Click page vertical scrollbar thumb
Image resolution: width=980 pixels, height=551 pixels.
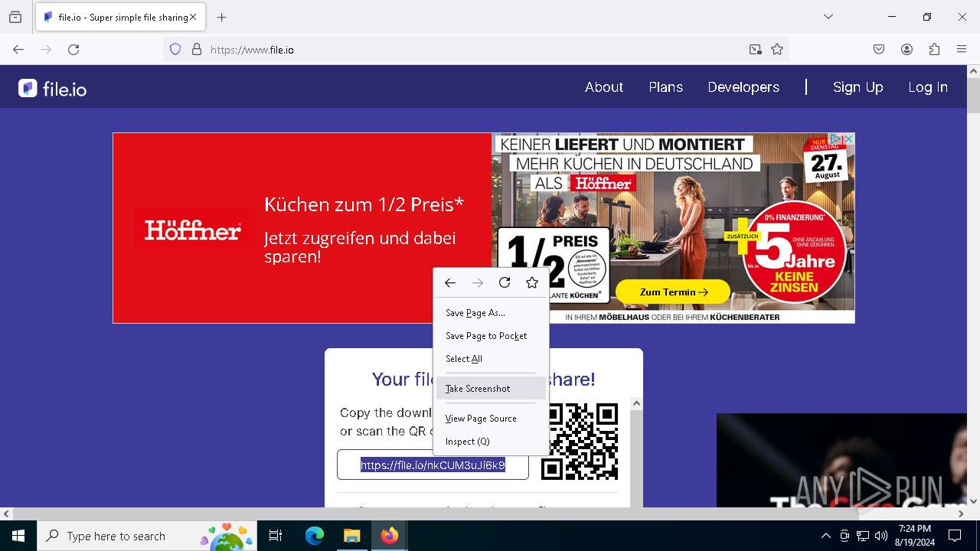(x=973, y=96)
